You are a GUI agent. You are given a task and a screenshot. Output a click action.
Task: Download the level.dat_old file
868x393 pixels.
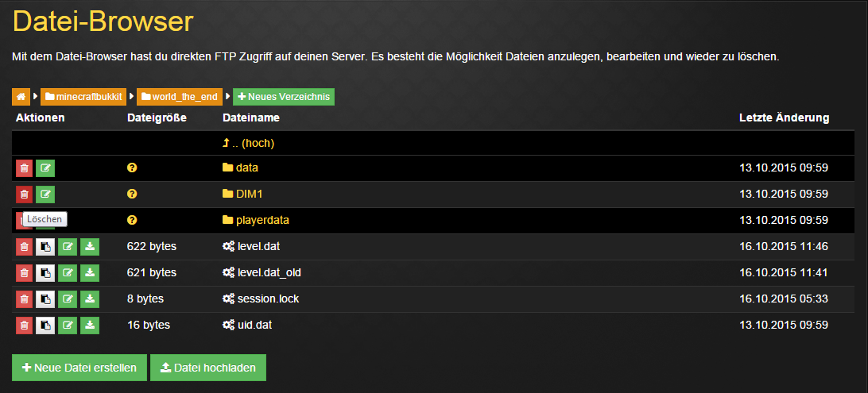90,272
